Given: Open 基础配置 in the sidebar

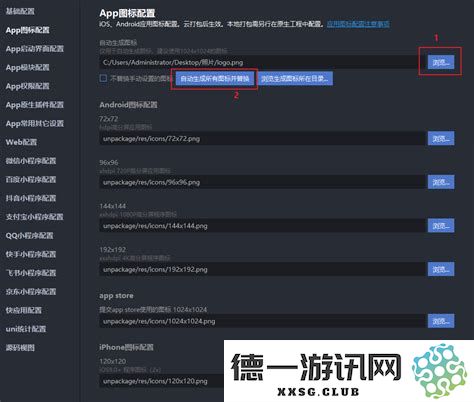Looking at the screenshot, I should [20, 11].
